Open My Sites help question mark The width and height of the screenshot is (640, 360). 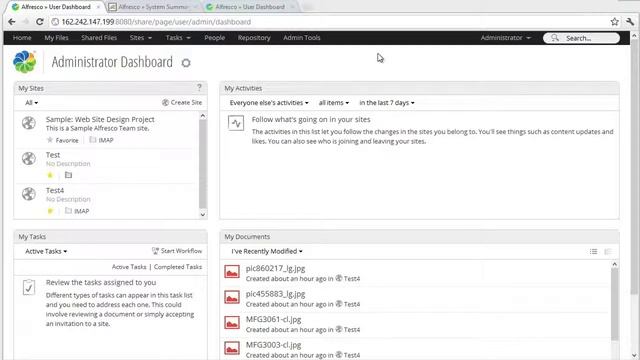point(199,87)
